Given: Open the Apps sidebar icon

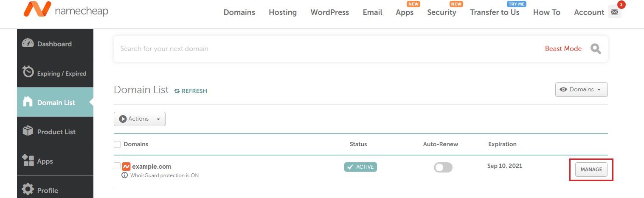Looking at the screenshot, I should pos(28,161).
